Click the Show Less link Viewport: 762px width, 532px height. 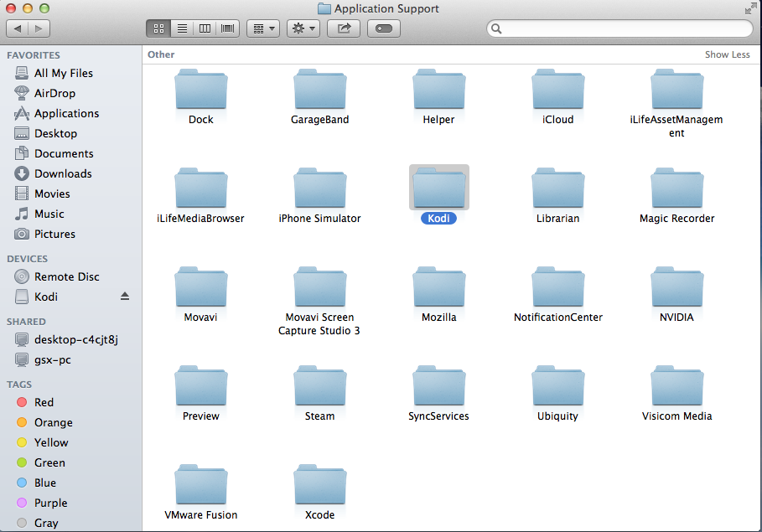(x=727, y=54)
